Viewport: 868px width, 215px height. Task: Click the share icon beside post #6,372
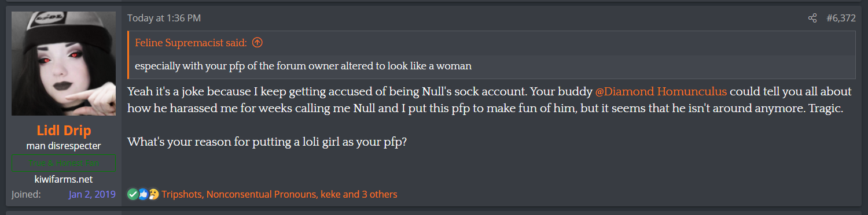click(x=812, y=18)
